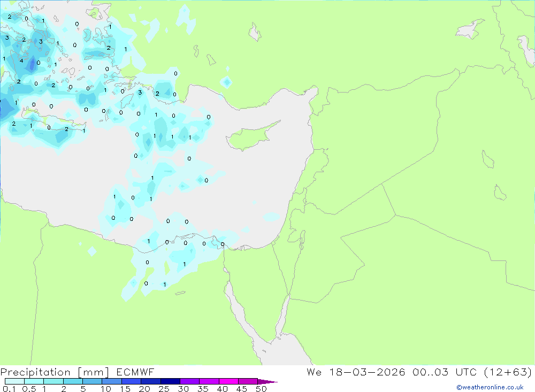
Task: Click the legend label "0.5"
Action: click(x=29, y=389)
